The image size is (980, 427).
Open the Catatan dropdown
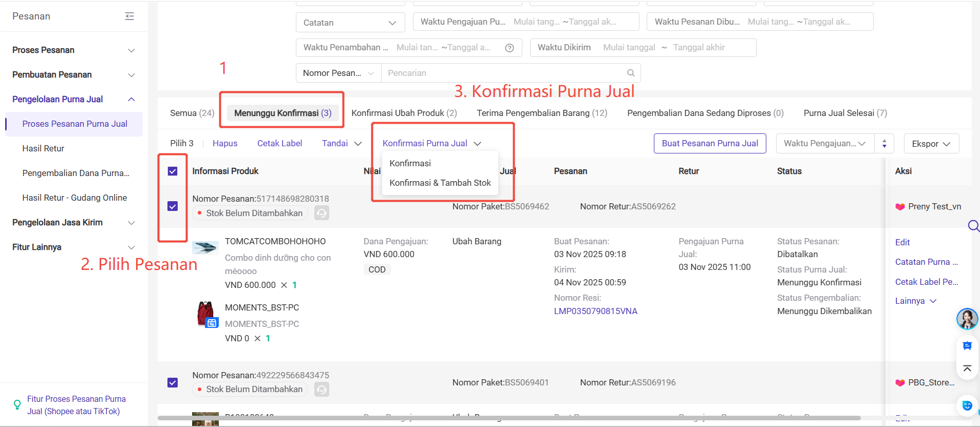[x=350, y=23]
